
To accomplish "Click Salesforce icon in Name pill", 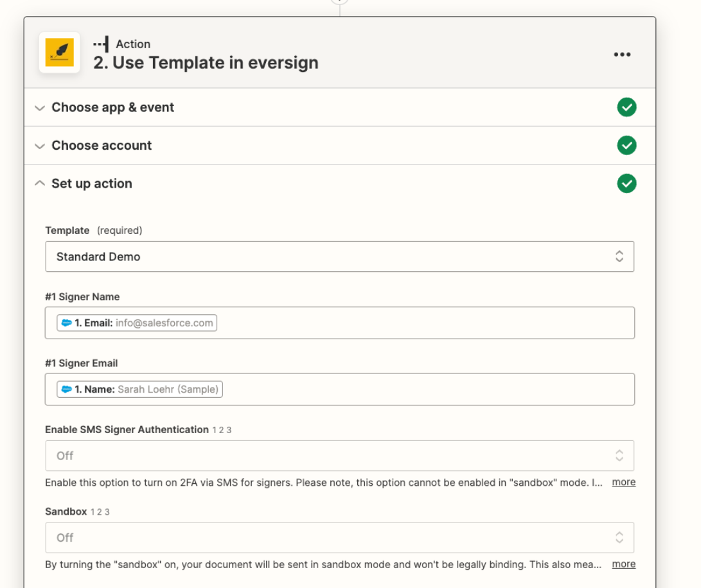I will point(67,389).
